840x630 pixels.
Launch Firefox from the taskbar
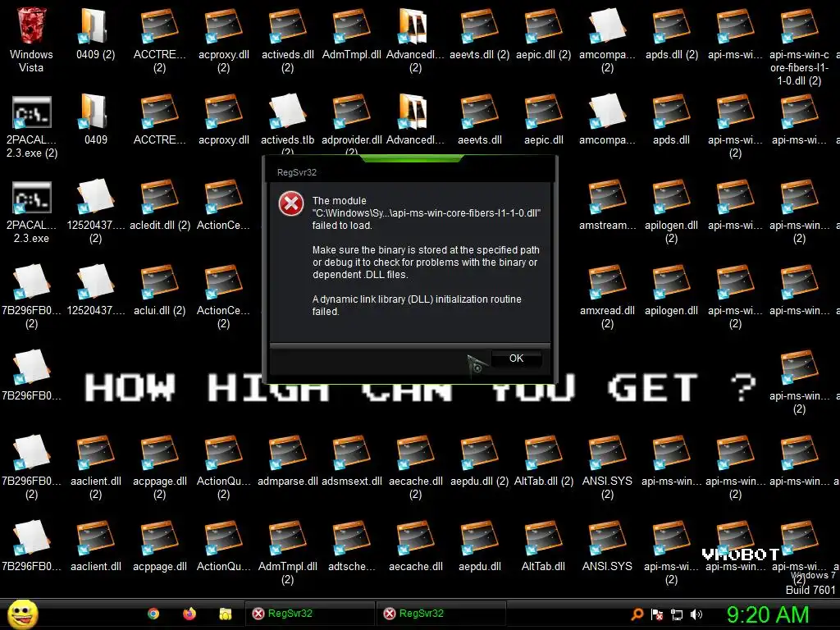tap(189, 614)
